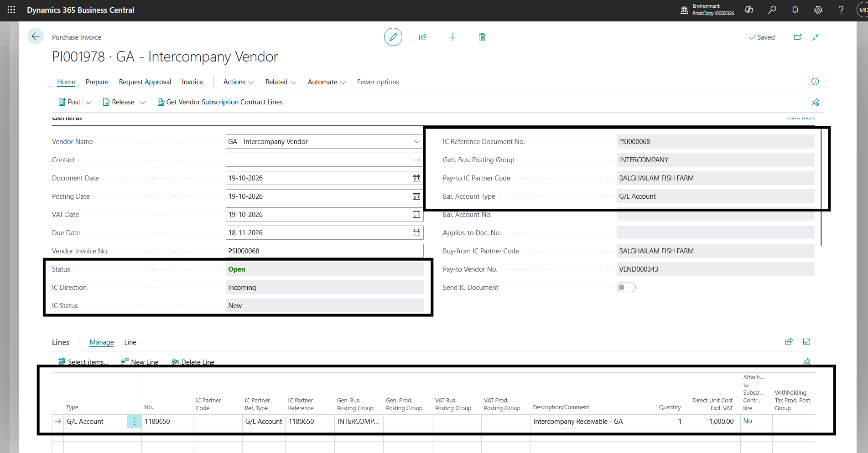Open search magnifier in top bar
The image size is (868, 453).
coord(772,10)
